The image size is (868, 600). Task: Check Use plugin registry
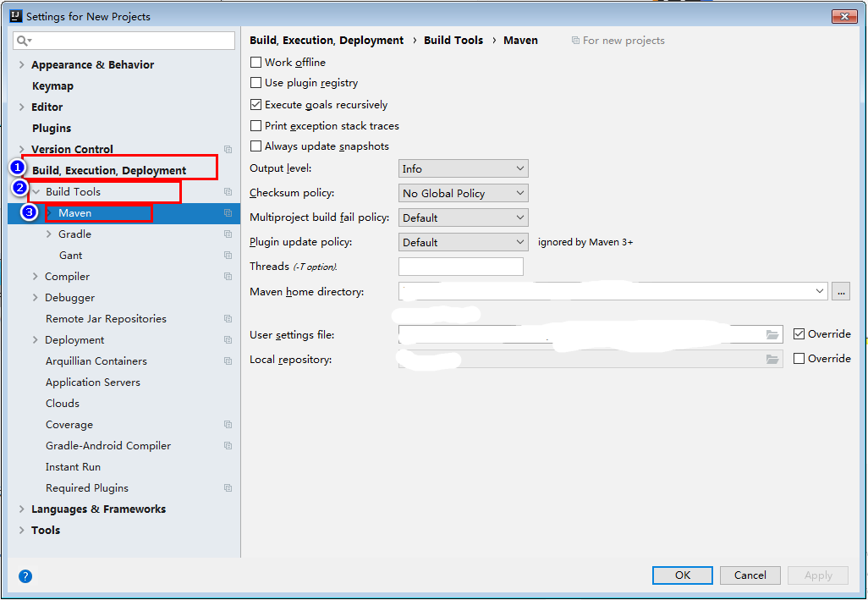click(255, 82)
